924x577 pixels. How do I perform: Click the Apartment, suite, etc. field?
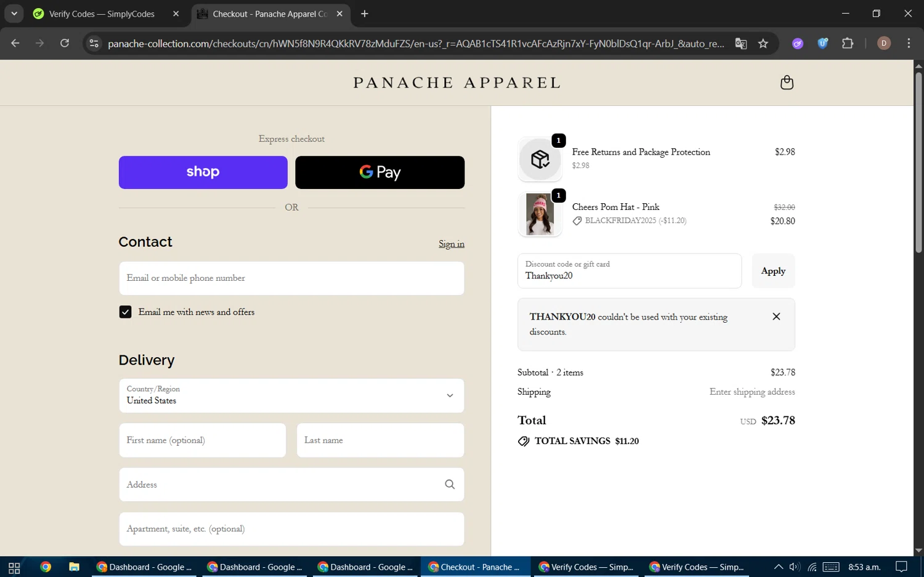click(291, 529)
